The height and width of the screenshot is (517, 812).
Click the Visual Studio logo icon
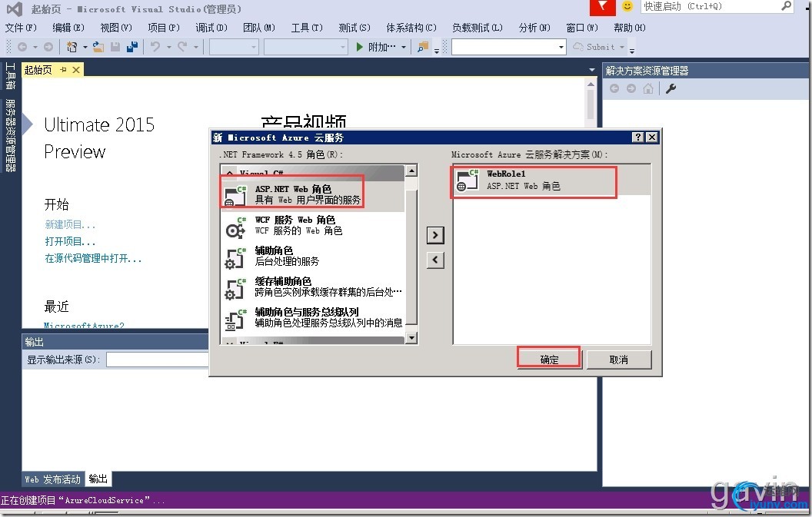pyautogui.click(x=14, y=8)
